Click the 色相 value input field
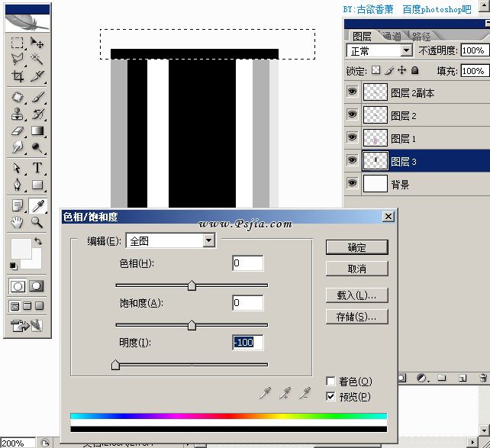Image resolution: width=490 pixels, height=448 pixels. coord(248,263)
